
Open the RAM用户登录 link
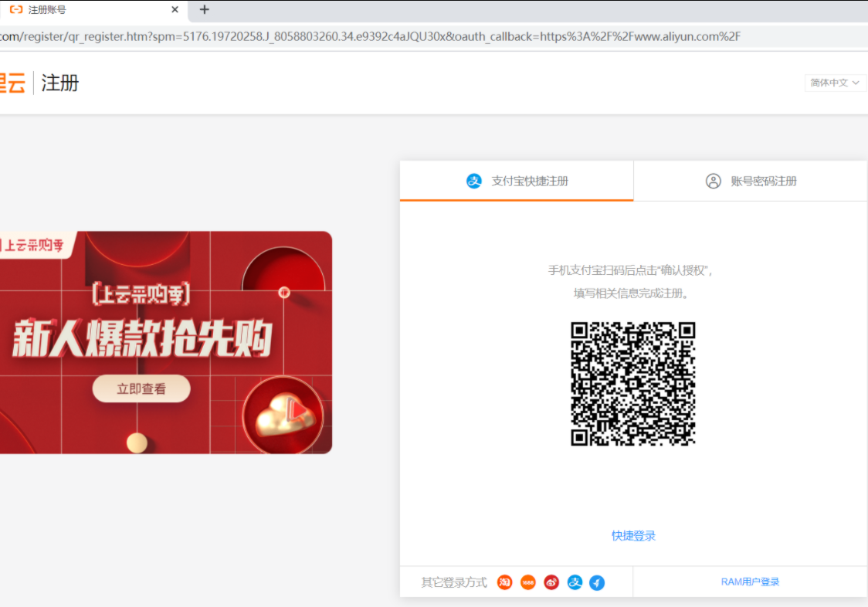click(750, 582)
